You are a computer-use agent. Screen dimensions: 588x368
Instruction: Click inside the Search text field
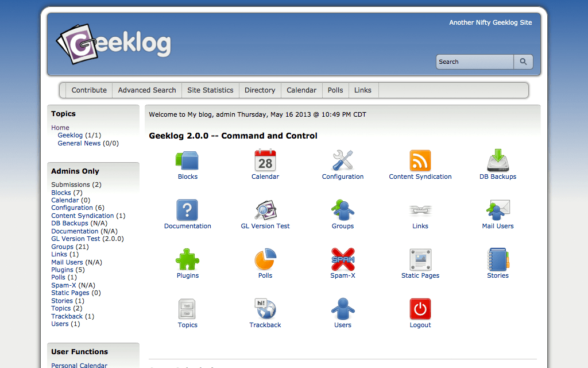click(474, 62)
